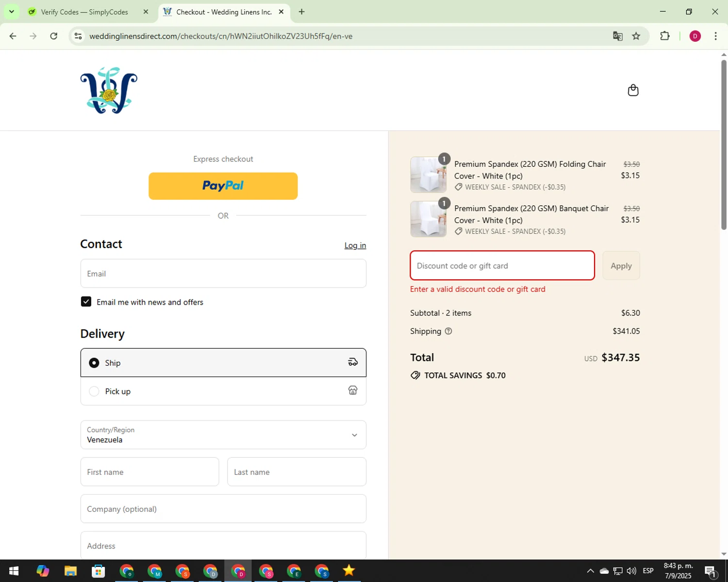Open OneDrive cloud icon in system tray
The height and width of the screenshot is (582, 728).
[x=604, y=571]
